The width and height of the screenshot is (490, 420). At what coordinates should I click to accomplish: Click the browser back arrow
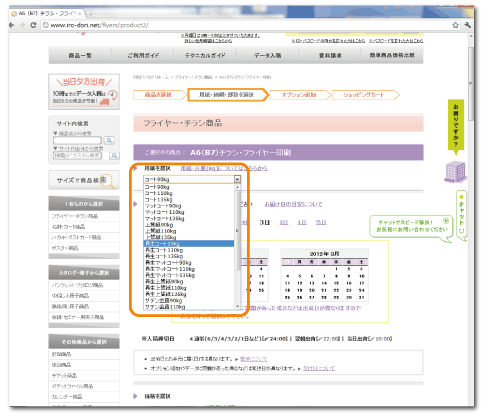point(12,25)
